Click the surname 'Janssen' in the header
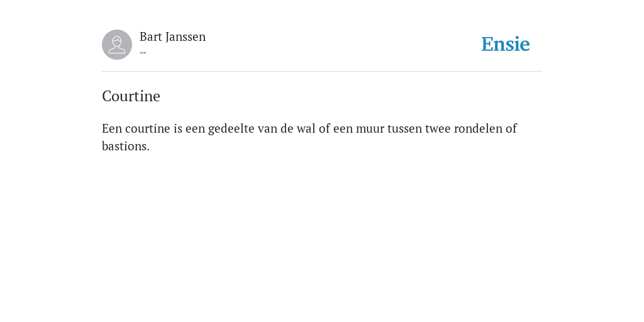644x322 pixels. pyautogui.click(x=186, y=37)
